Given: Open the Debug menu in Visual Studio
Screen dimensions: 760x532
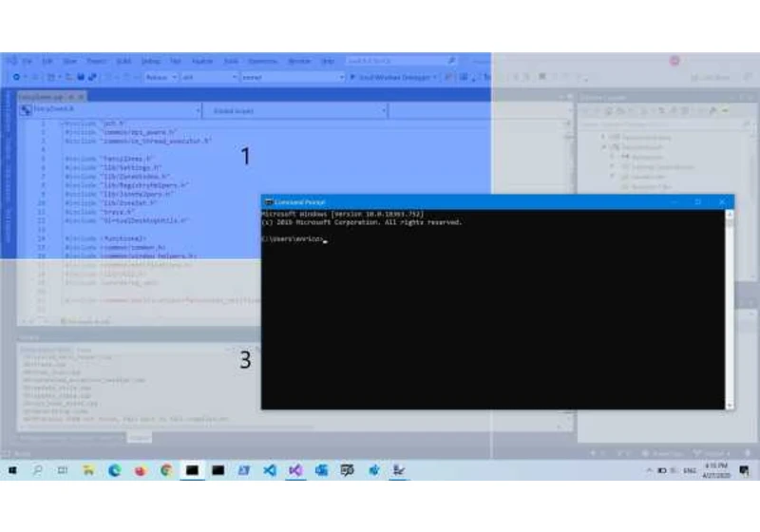Looking at the screenshot, I should pyautogui.click(x=151, y=61).
